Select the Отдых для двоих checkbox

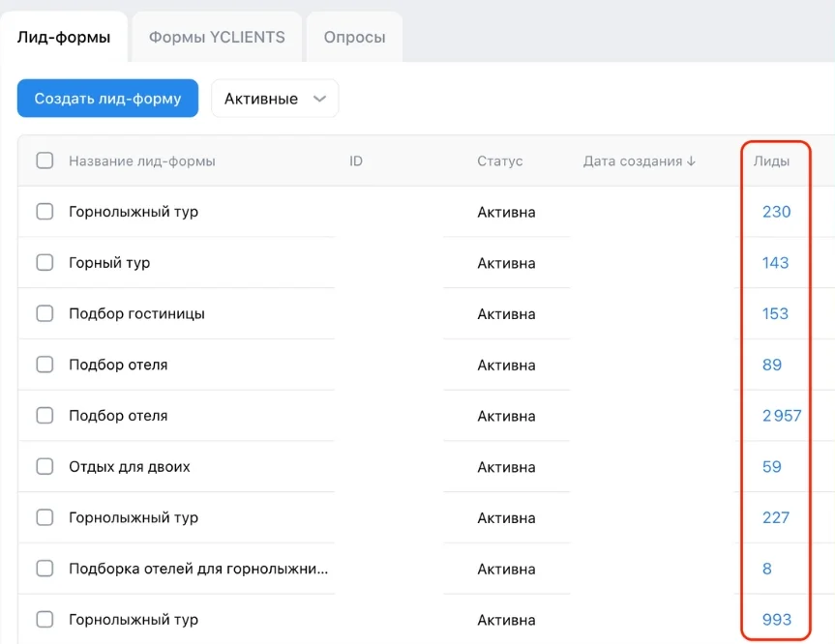(x=45, y=466)
